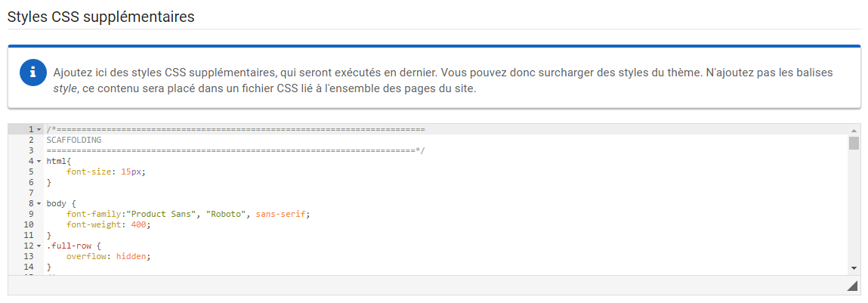Click the empty scrollbar track below thumb

coord(854,205)
